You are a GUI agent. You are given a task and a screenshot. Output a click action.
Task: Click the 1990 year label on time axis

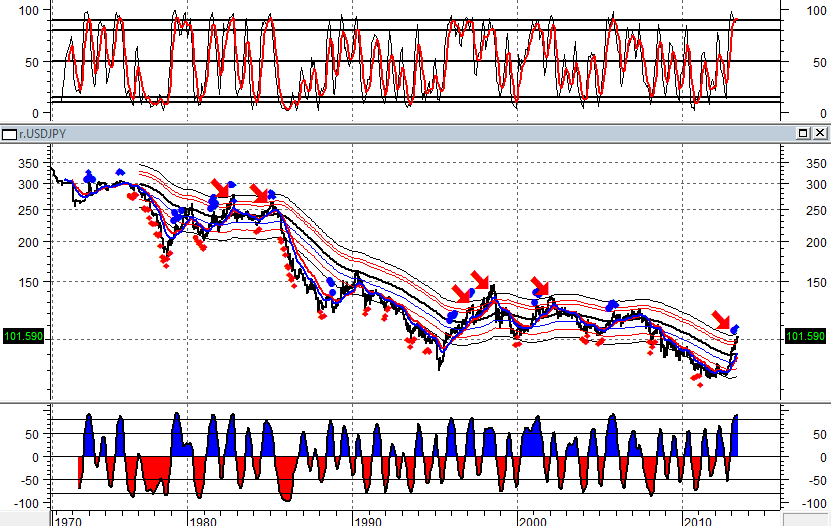click(368, 521)
